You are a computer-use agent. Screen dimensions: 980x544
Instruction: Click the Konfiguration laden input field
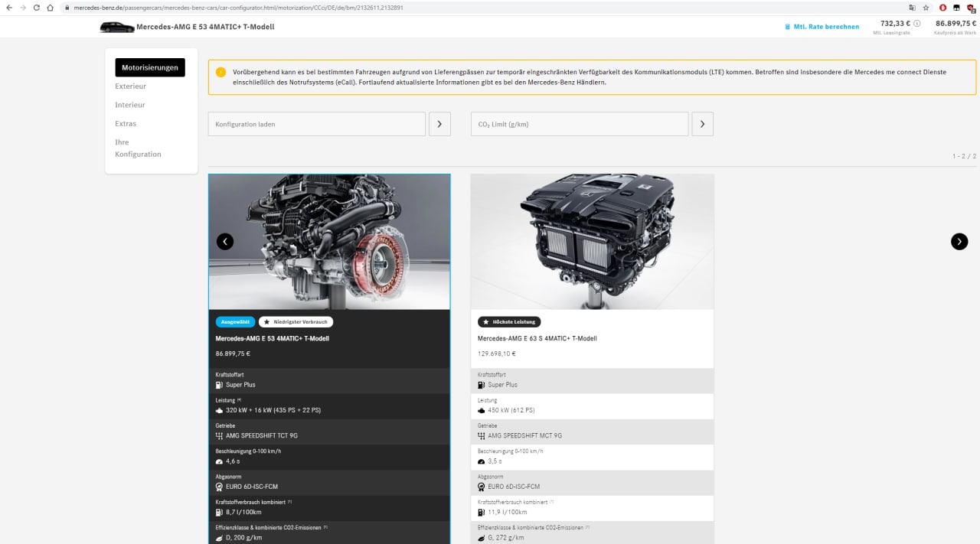[316, 124]
